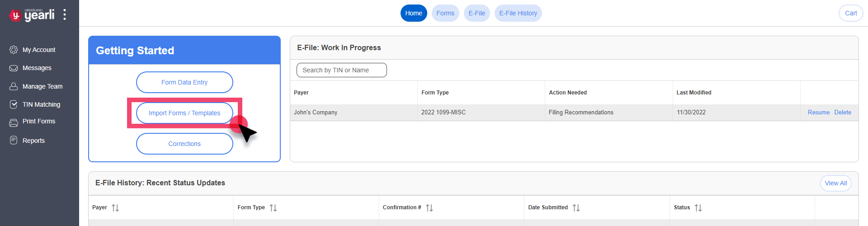Open the three-dot menu beside yearli logo
The width and height of the screenshot is (868, 226).
coord(65,14)
